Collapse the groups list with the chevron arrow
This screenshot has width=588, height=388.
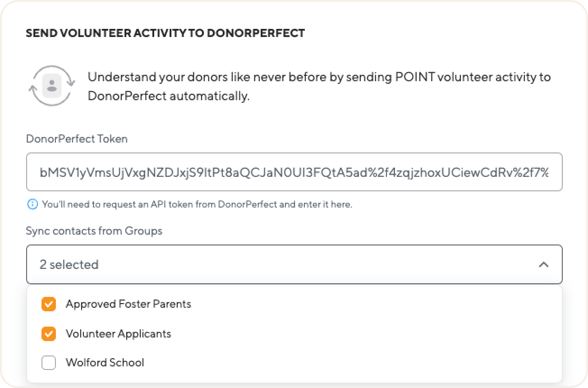(x=543, y=265)
